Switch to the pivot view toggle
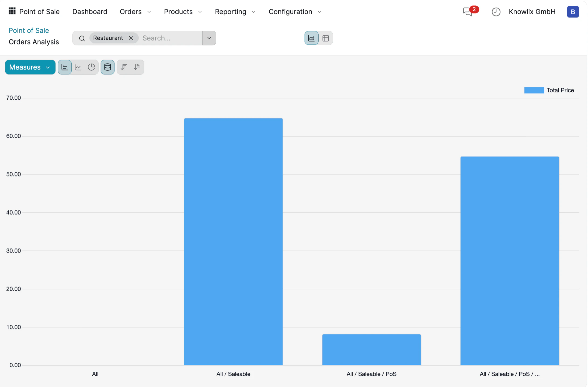 326,38
